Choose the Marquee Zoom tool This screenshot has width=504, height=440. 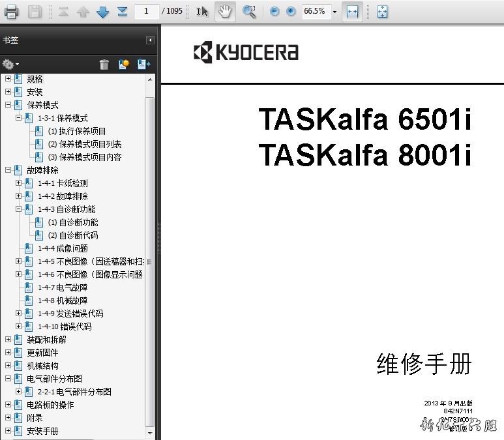(x=249, y=11)
